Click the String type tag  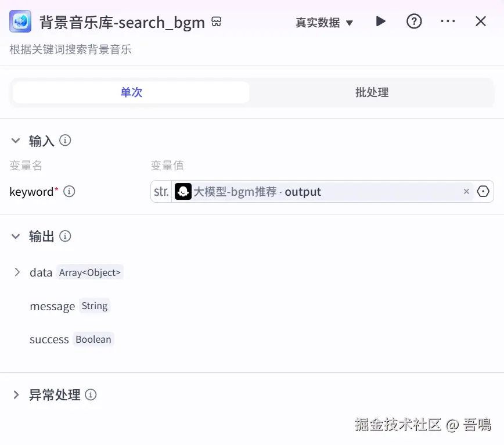pyautogui.click(x=95, y=306)
